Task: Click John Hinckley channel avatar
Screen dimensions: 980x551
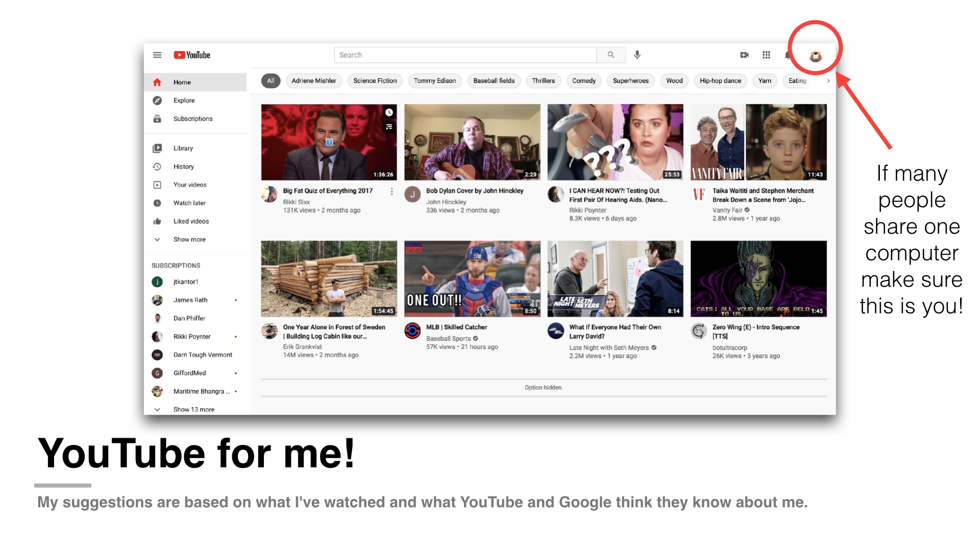Action: tap(412, 194)
